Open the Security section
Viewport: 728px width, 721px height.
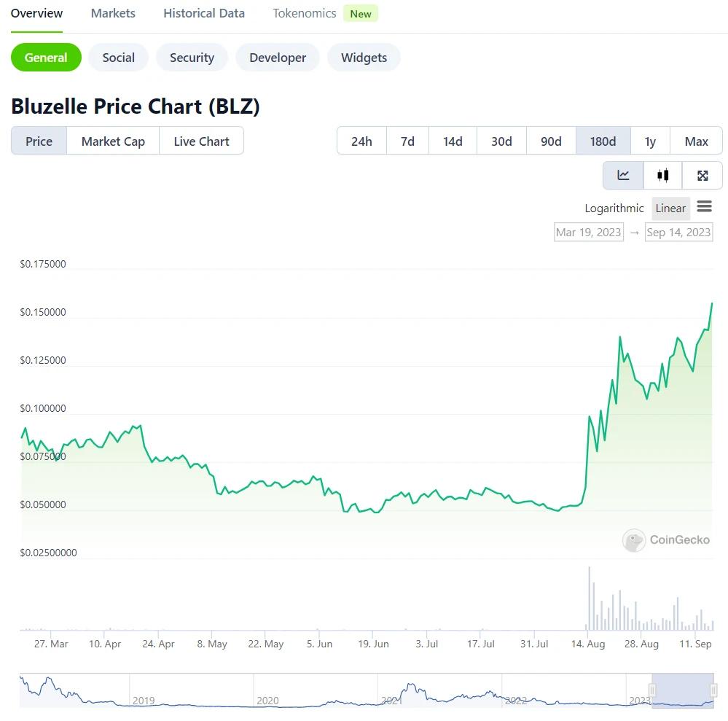[x=192, y=57]
